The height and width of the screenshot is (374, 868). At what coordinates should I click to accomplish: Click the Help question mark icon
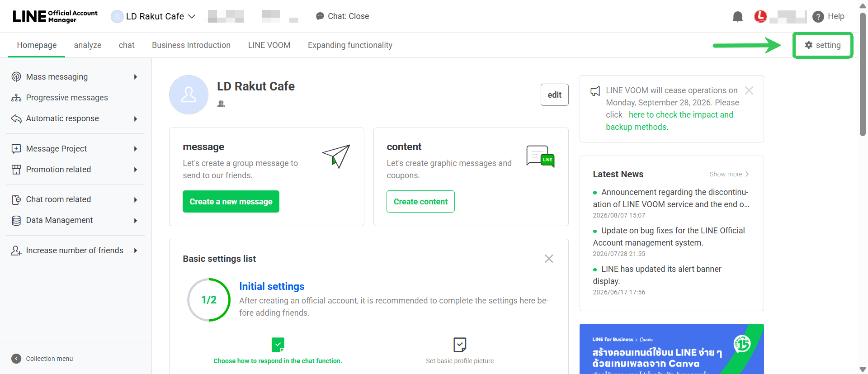818,17
